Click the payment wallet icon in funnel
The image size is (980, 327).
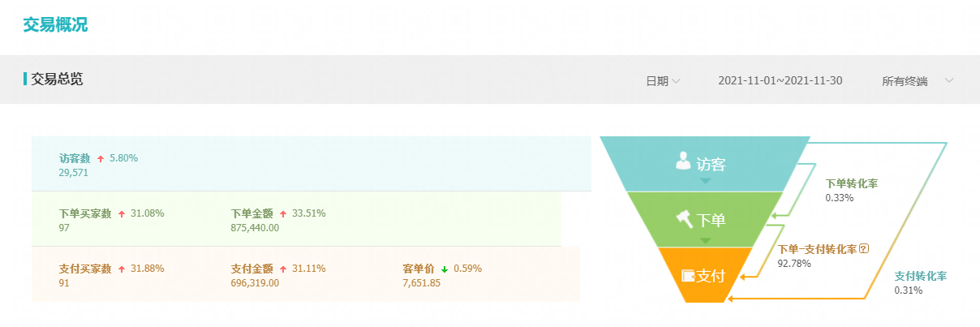pyautogui.click(x=688, y=275)
